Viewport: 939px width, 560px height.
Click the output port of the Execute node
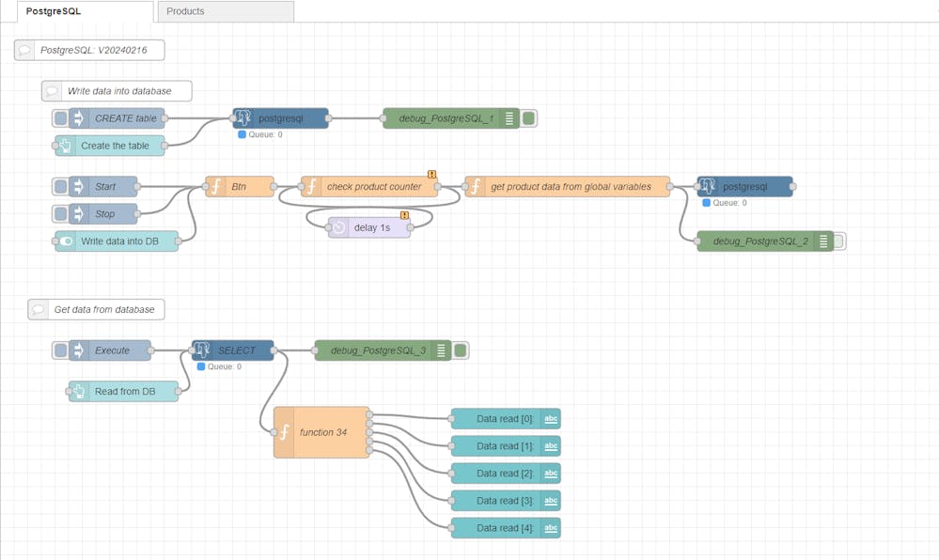click(150, 350)
